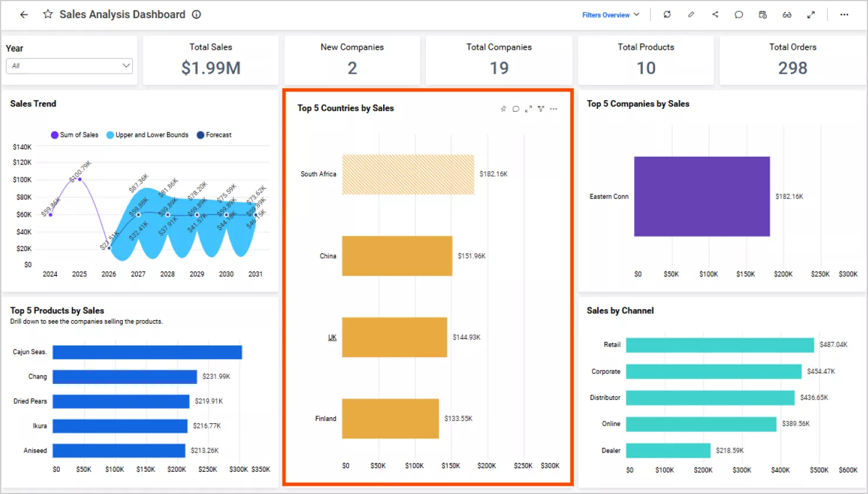Open Top 5 Countries widget more options

(x=553, y=109)
